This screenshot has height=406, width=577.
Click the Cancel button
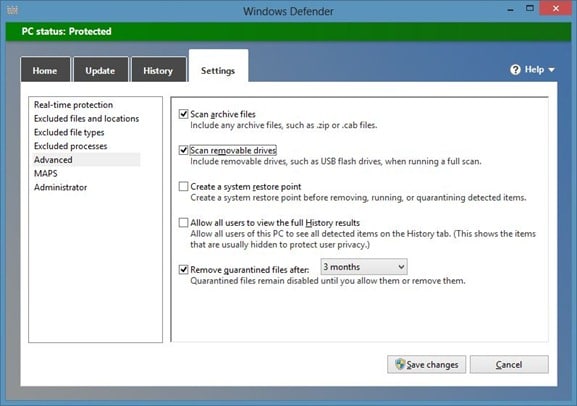click(x=509, y=364)
